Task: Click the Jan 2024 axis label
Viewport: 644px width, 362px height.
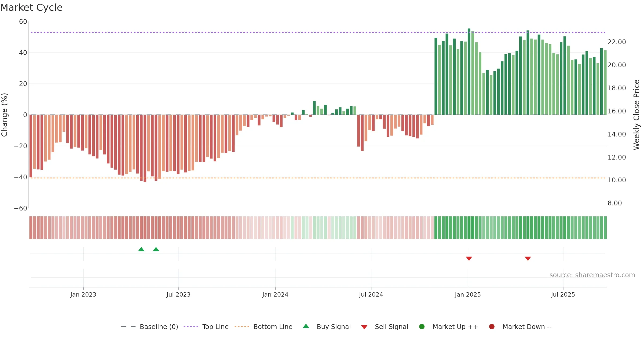Action: [275, 295]
